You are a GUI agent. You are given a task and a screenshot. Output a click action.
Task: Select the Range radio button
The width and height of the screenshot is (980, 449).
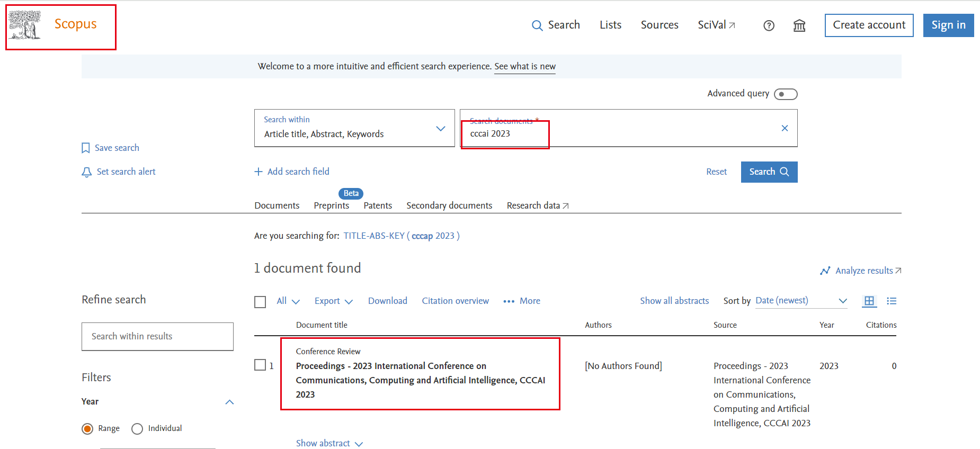pyautogui.click(x=87, y=429)
